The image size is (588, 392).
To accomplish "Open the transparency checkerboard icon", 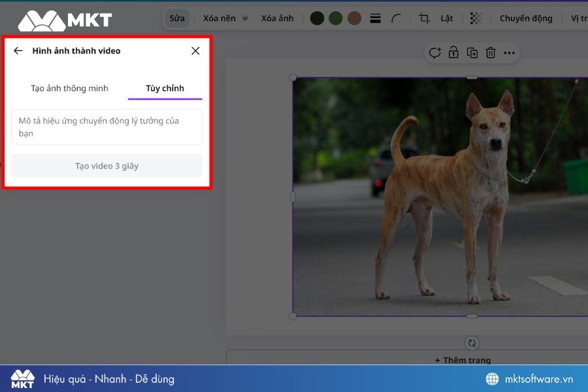I will (x=476, y=18).
